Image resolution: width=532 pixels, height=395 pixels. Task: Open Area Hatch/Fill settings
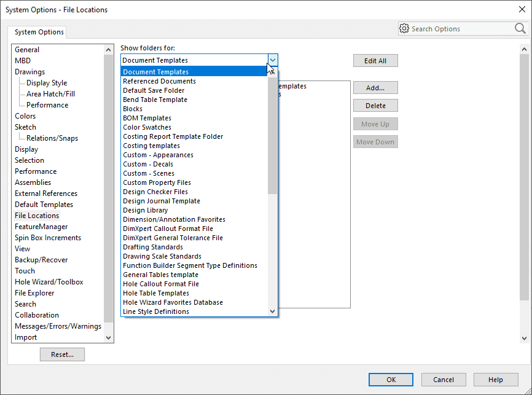click(50, 93)
